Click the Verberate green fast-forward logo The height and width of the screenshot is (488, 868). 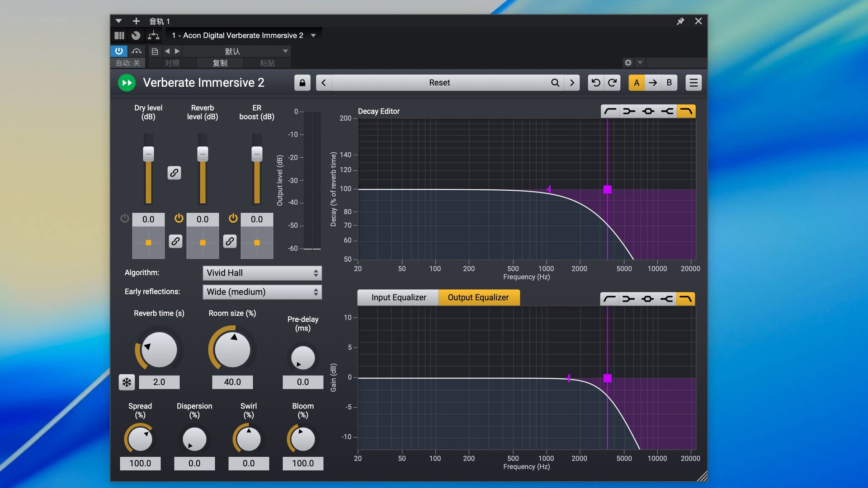127,83
